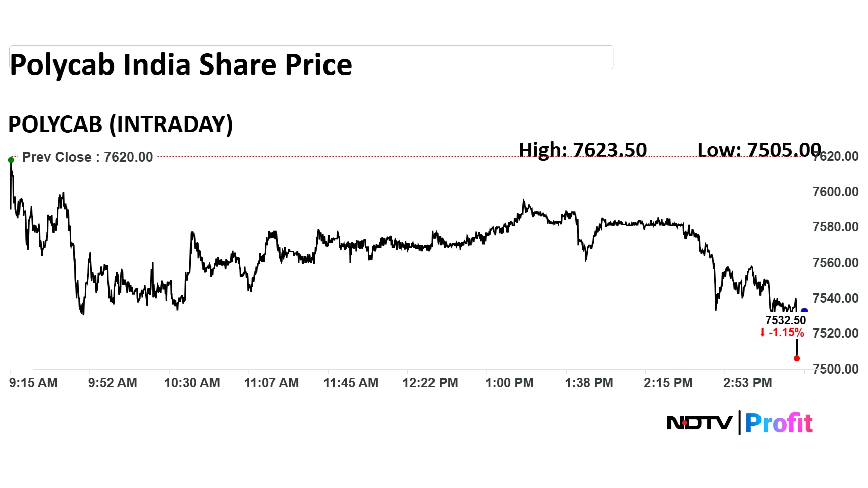Click the 7500.00 price axis label
868x488 pixels.
(x=835, y=369)
